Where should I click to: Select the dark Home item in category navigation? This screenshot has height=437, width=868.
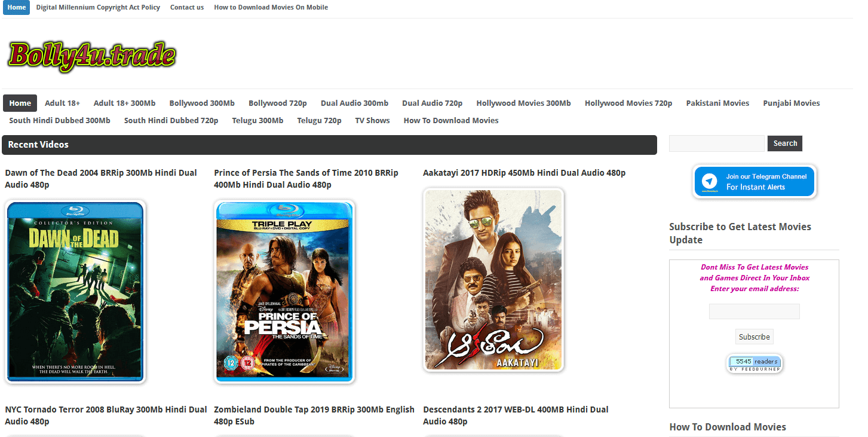[20, 103]
